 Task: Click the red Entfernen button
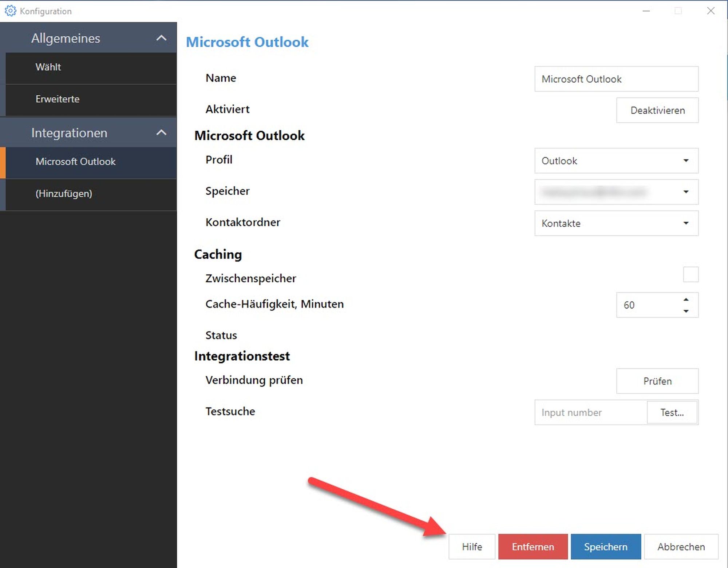point(533,547)
